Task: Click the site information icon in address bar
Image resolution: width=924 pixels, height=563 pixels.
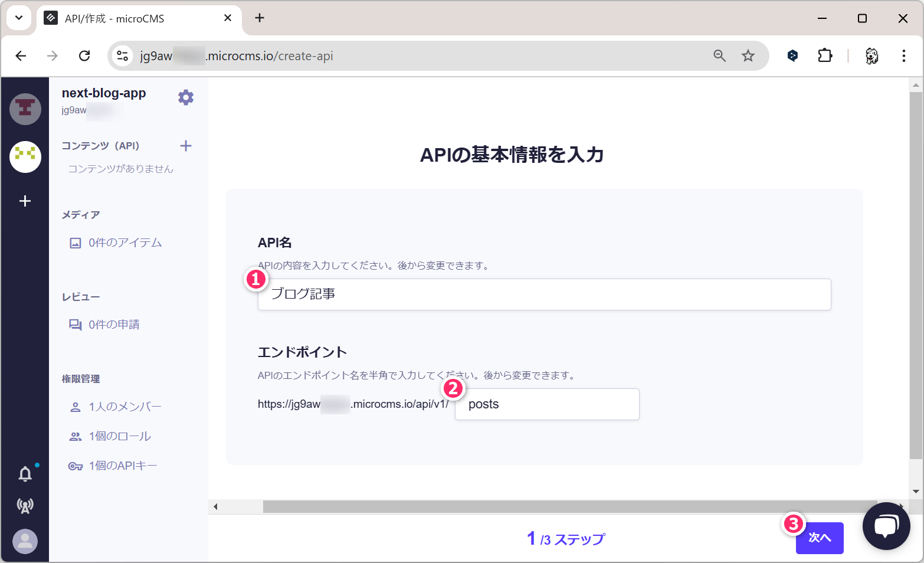Action: tap(123, 56)
